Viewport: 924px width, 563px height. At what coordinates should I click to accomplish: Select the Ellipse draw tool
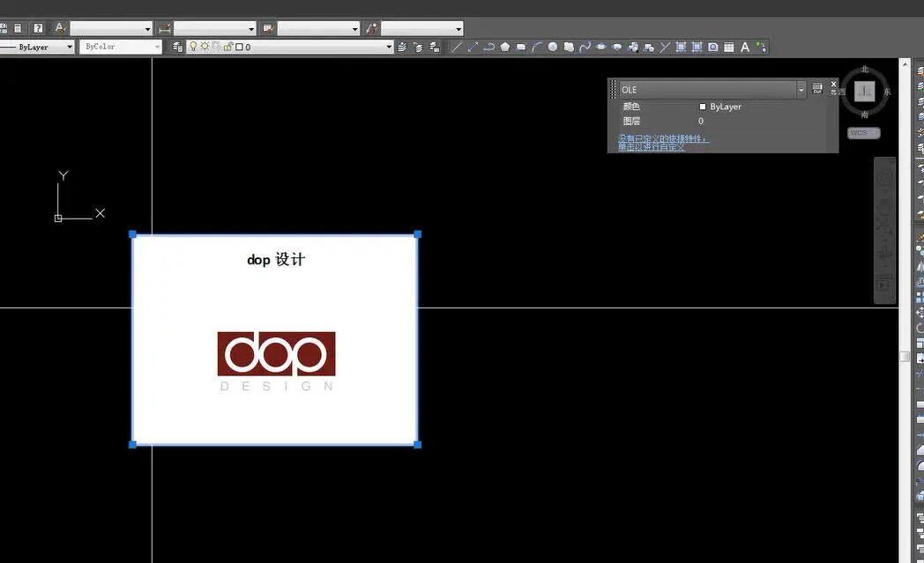[601, 47]
